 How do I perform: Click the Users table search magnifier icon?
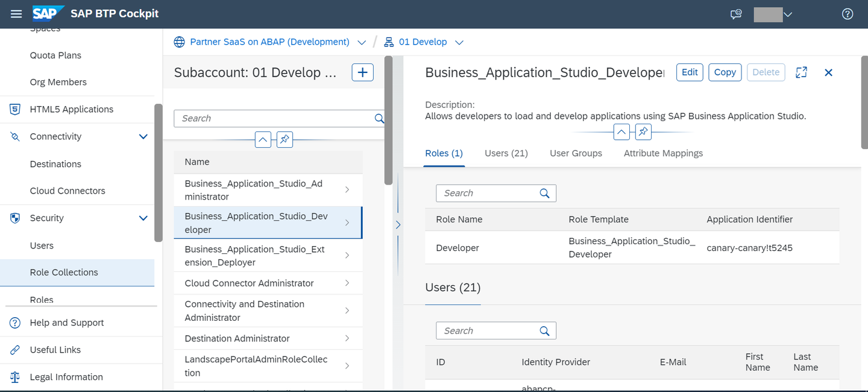544,331
